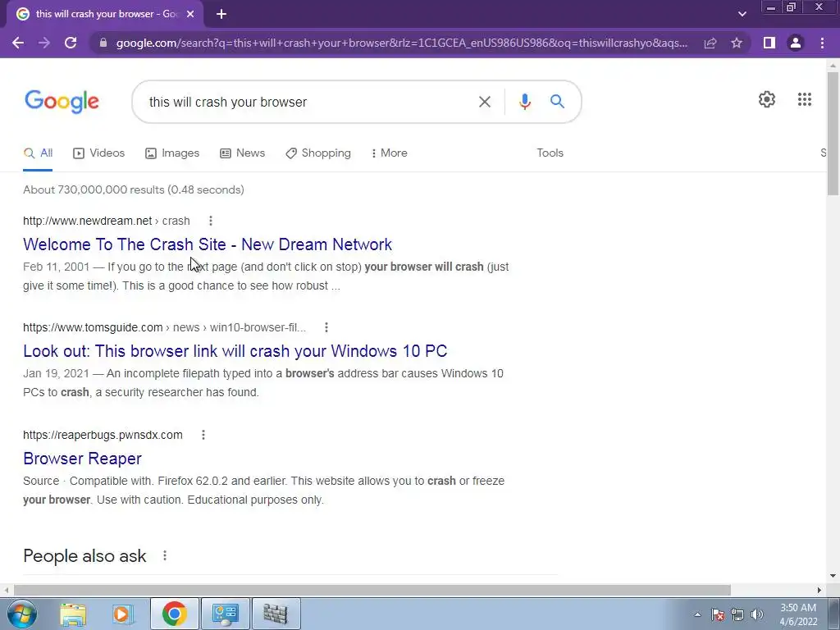The height and width of the screenshot is (630, 840).
Task: Click the tomsguide.com URL breadcrumb
Action: (164, 327)
